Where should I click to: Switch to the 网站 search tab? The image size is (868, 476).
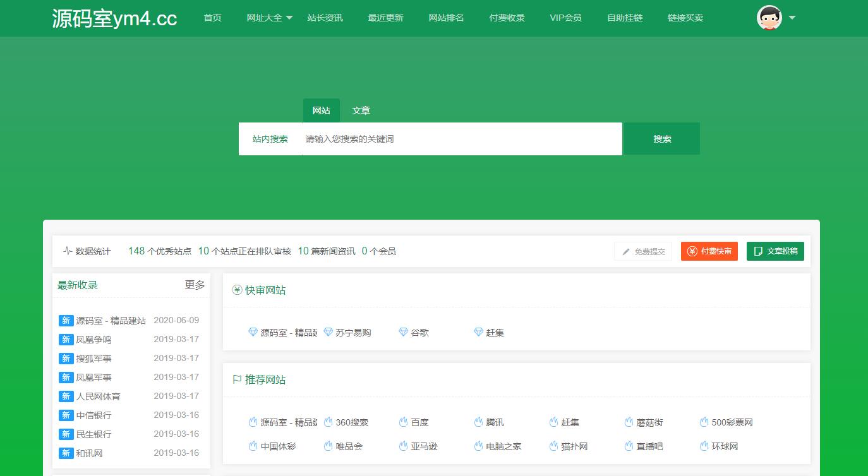tap(321, 110)
